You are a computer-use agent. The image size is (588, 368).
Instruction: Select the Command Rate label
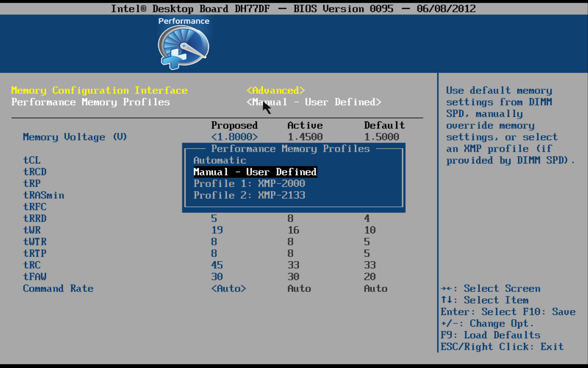click(58, 288)
